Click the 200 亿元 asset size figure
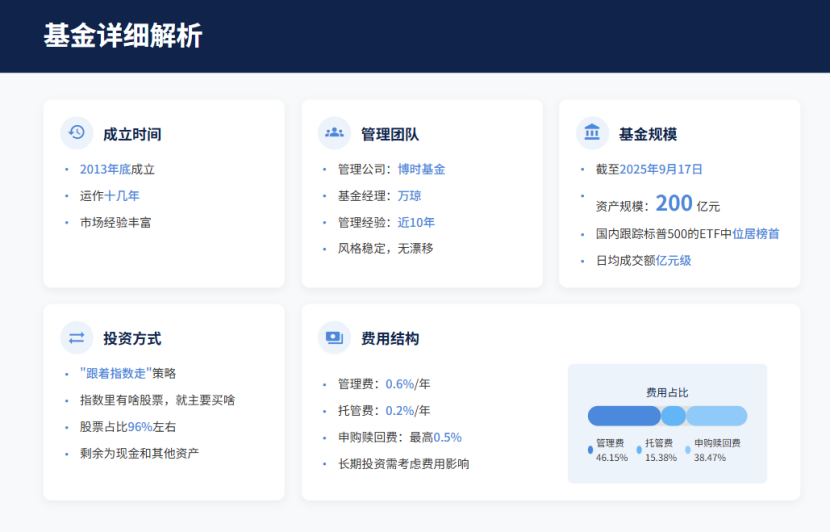The width and height of the screenshot is (831, 532). pos(687,205)
